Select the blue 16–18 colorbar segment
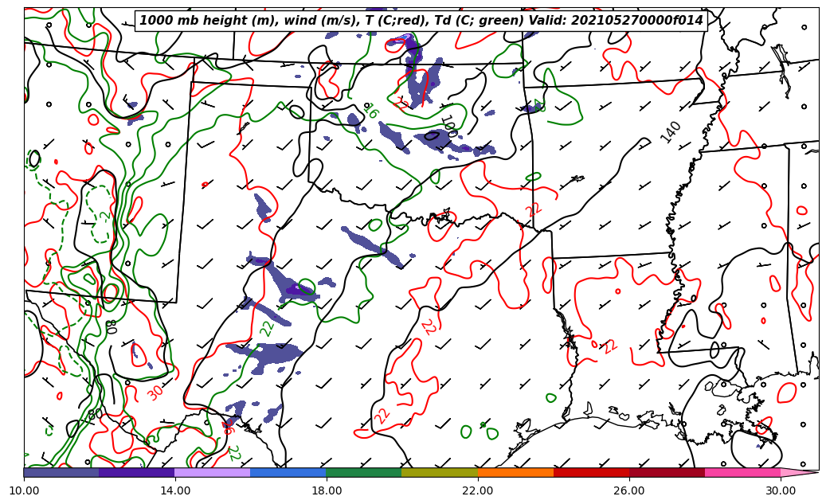This screenshot has width=826, height=504. tap(288, 472)
